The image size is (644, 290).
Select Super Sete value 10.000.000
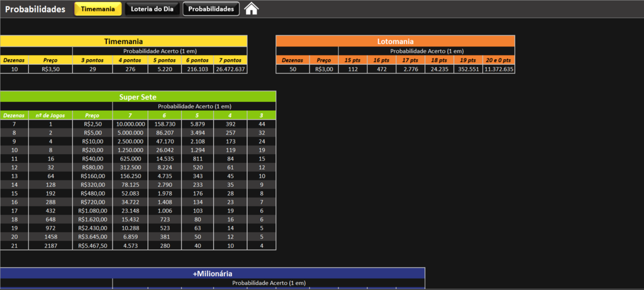point(130,124)
